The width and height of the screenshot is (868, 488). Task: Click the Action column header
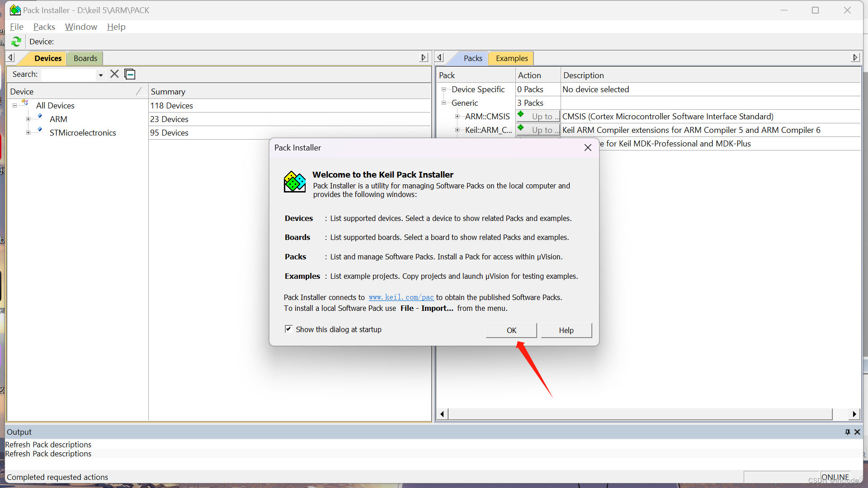[538, 75]
